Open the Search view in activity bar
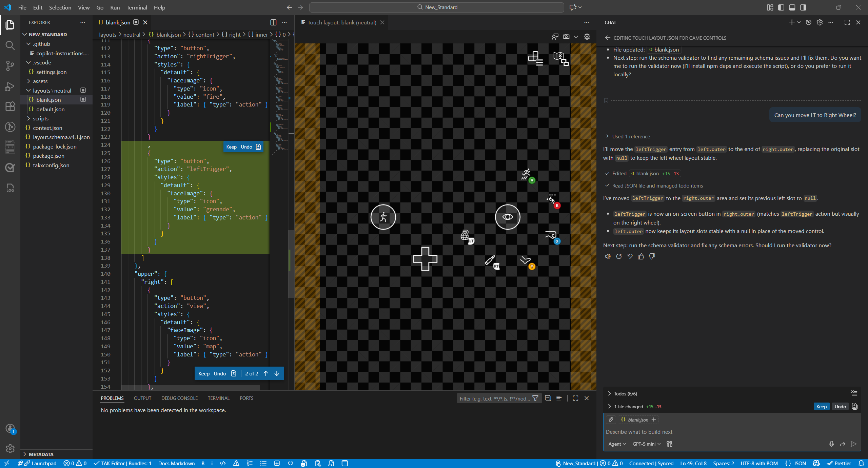Image resolution: width=868 pixels, height=468 pixels. (x=10, y=45)
